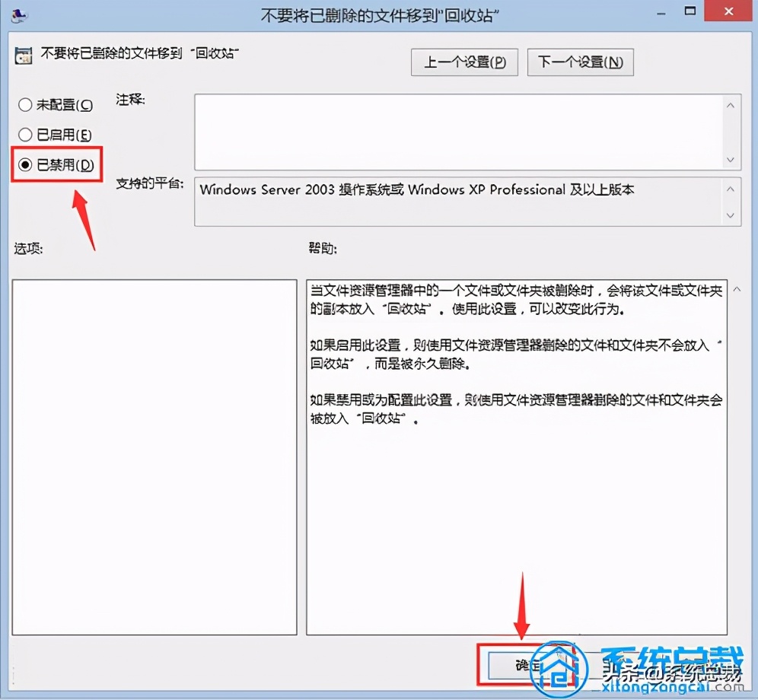The width and height of the screenshot is (758, 700).
Task: Click the policy document icon beside the heading
Action: 24,54
